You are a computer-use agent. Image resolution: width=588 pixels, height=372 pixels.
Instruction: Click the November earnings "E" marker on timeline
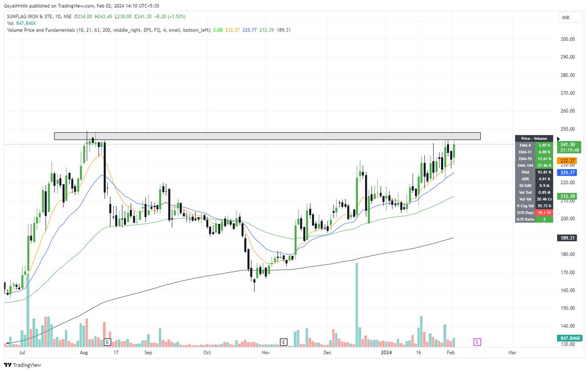pos(283,342)
